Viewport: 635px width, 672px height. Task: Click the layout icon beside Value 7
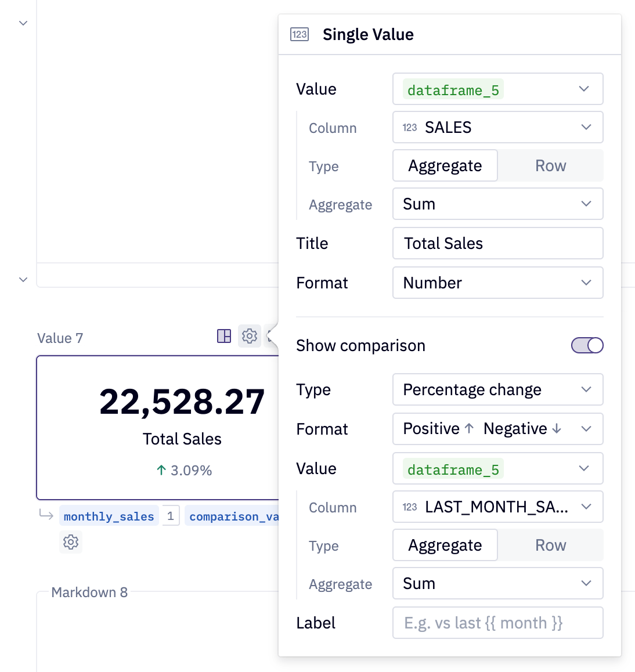[x=224, y=336]
